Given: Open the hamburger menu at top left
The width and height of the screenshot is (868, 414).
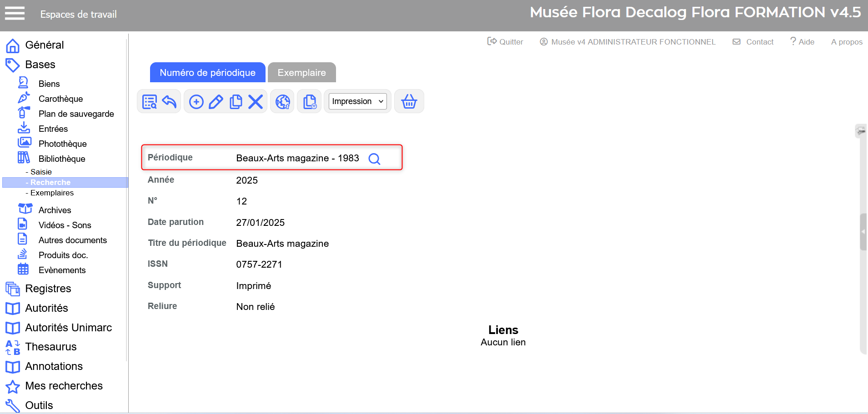Looking at the screenshot, I should click(x=15, y=14).
